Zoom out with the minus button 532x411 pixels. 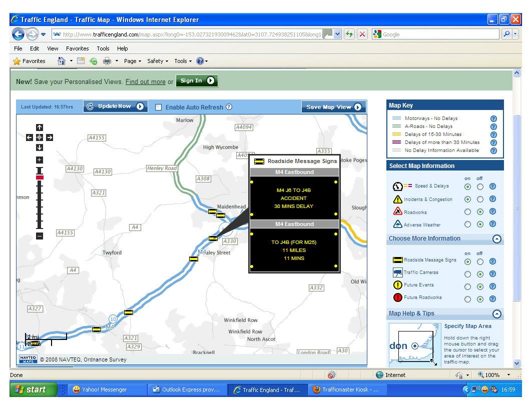click(x=40, y=236)
